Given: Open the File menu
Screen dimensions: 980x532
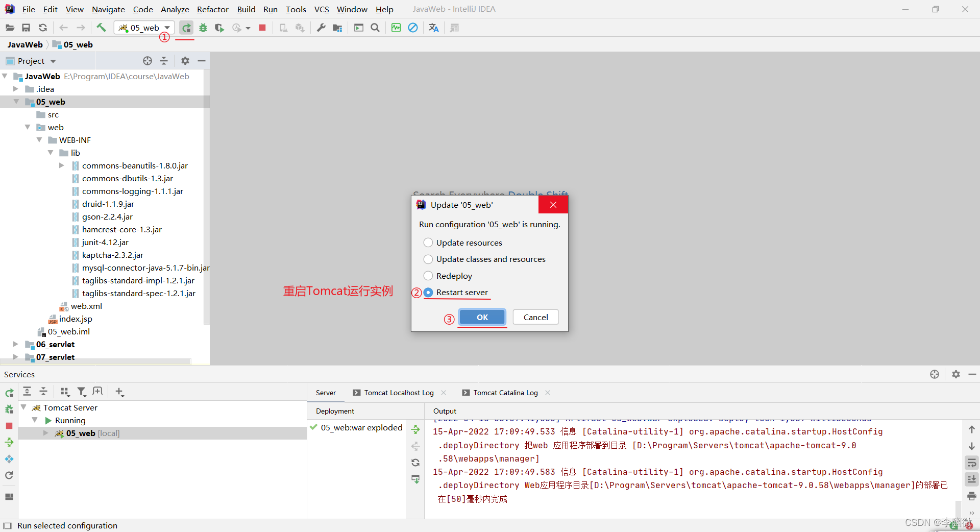Looking at the screenshot, I should click(29, 9).
